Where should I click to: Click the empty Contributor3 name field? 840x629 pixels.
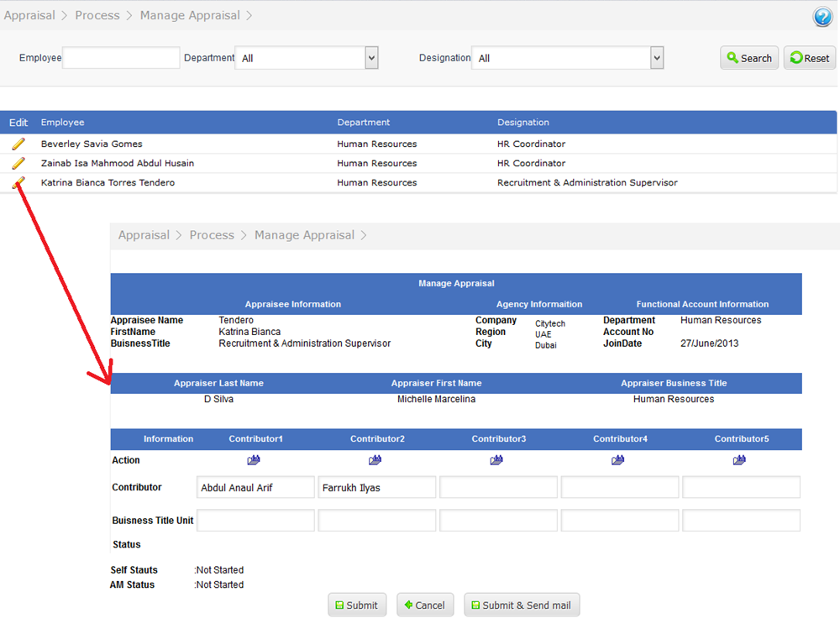tap(498, 488)
